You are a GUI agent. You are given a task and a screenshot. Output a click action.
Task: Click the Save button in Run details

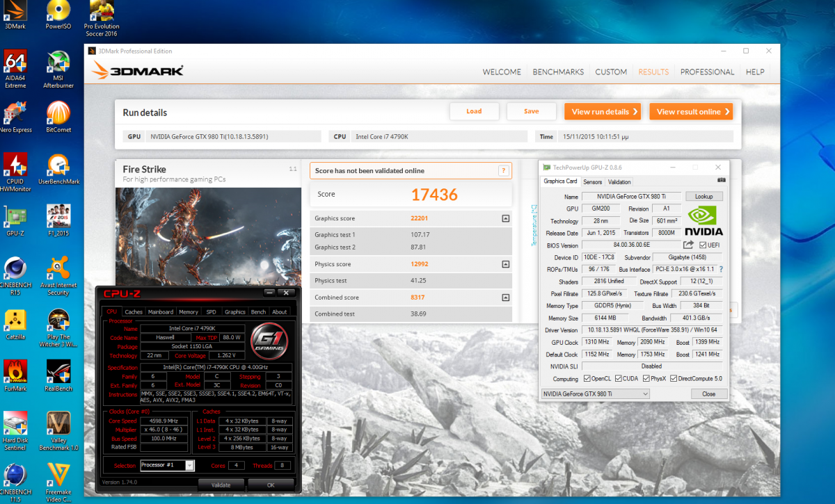pos(532,111)
